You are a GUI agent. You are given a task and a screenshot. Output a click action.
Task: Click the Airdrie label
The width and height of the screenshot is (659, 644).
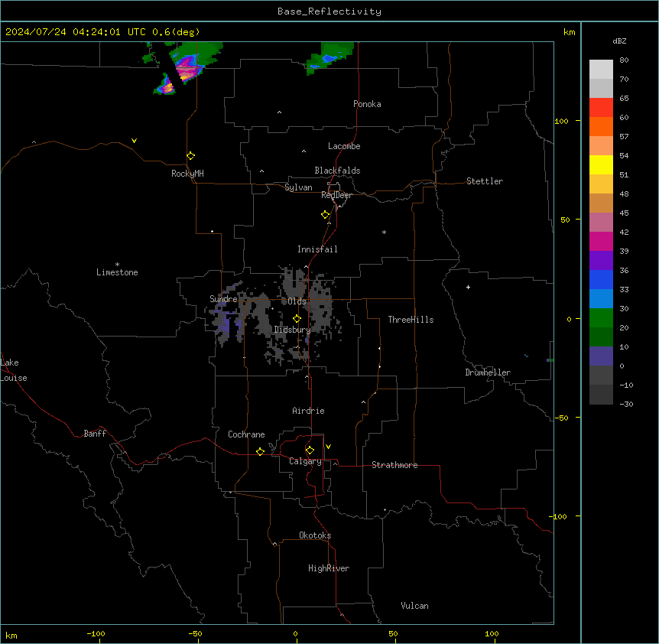coord(309,411)
